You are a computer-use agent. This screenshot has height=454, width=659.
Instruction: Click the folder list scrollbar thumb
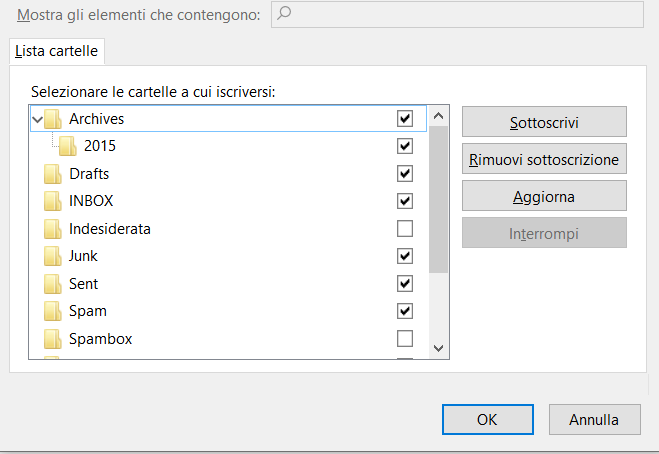[x=438, y=199]
